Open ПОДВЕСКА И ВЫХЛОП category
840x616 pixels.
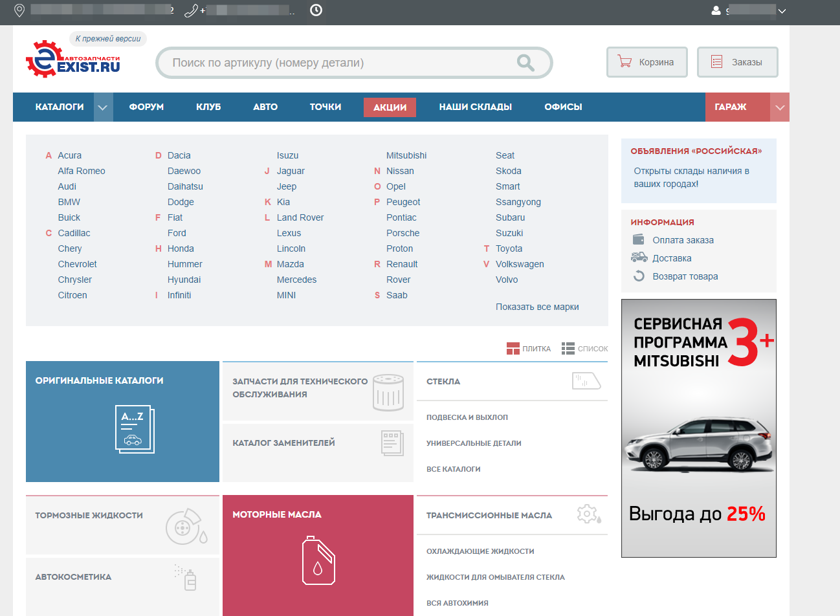tap(467, 417)
